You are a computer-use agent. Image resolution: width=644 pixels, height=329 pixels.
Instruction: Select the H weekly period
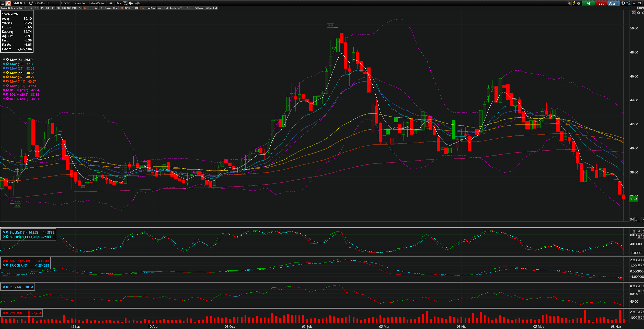[90, 8]
